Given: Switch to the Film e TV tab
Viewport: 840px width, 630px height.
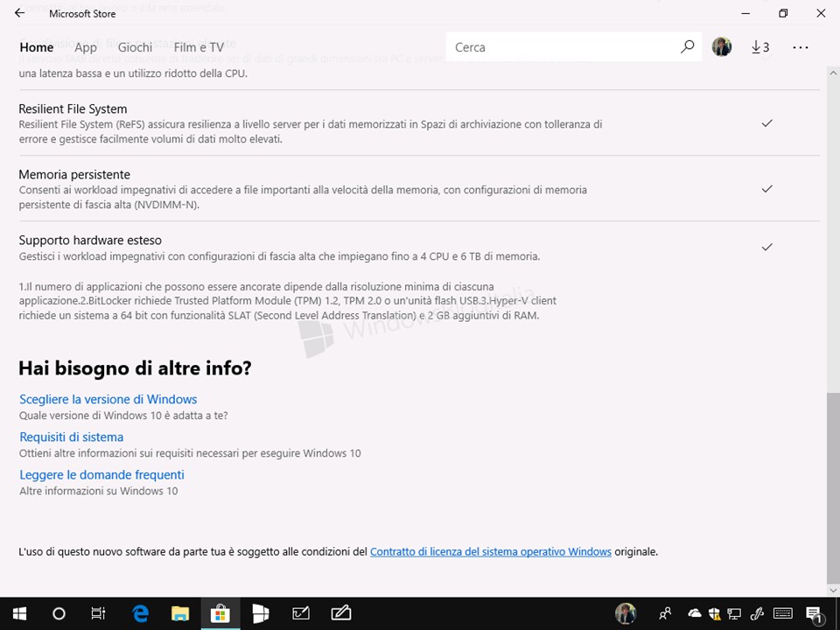Looking at the screenshot, I should [199, 47].
